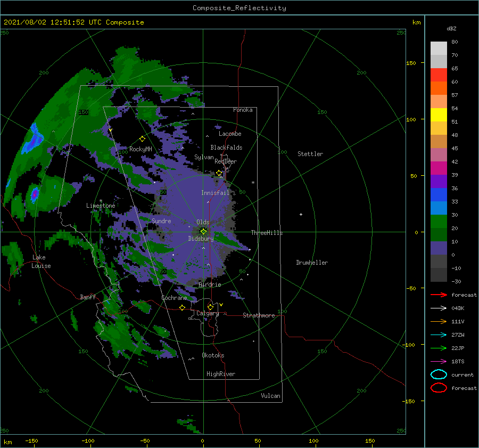Select the slate purple 0-10 dBZ swatch
Viewport: 479px width, 448px height.
click(439, 248)
